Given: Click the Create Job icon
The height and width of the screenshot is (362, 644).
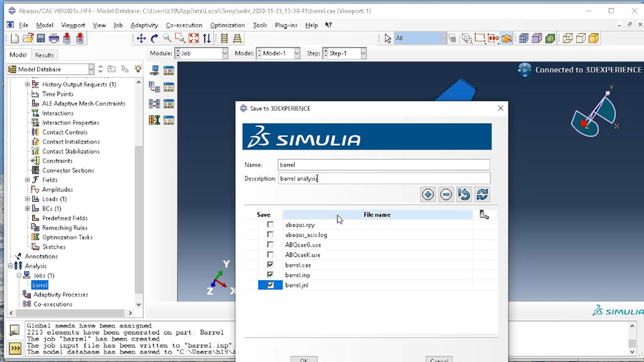Looking at the screenshot, I should [x=154, y=70].
